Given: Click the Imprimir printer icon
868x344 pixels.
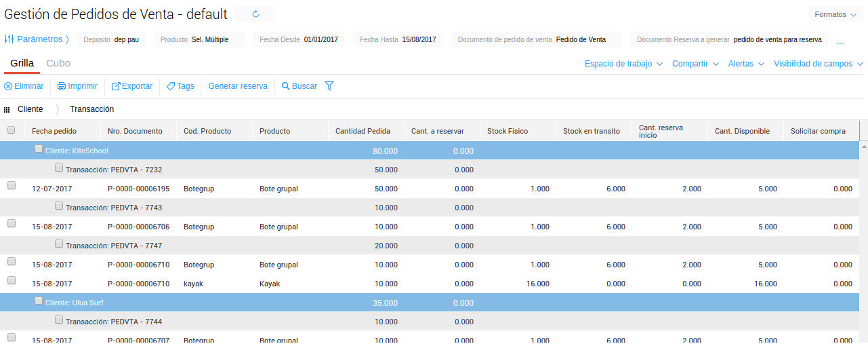Looking at the screenshot, I should point(62,86).
